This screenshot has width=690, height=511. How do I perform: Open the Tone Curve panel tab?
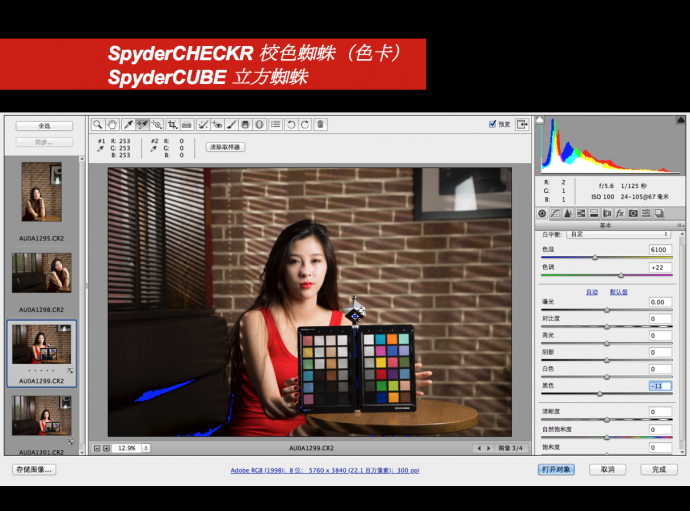(555, 213)
